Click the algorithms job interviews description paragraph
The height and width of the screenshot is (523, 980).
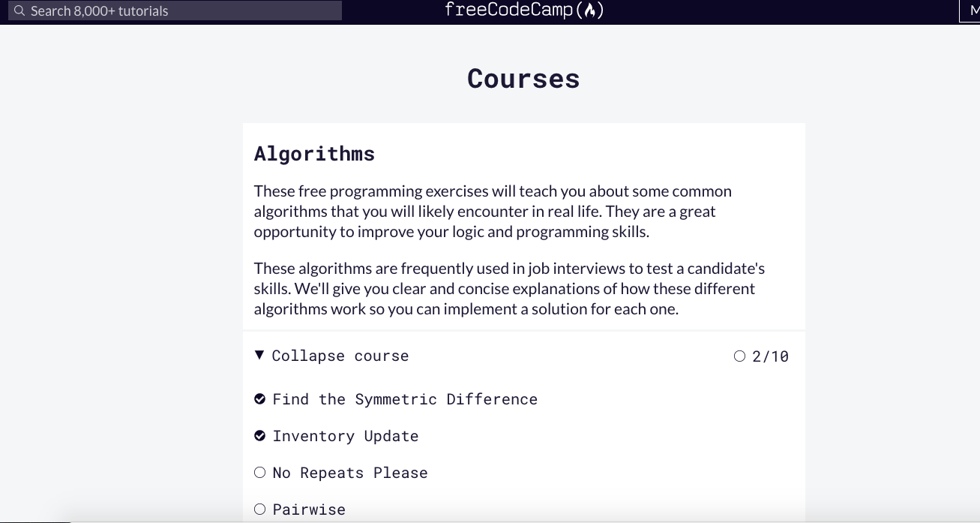pos(510,289)
